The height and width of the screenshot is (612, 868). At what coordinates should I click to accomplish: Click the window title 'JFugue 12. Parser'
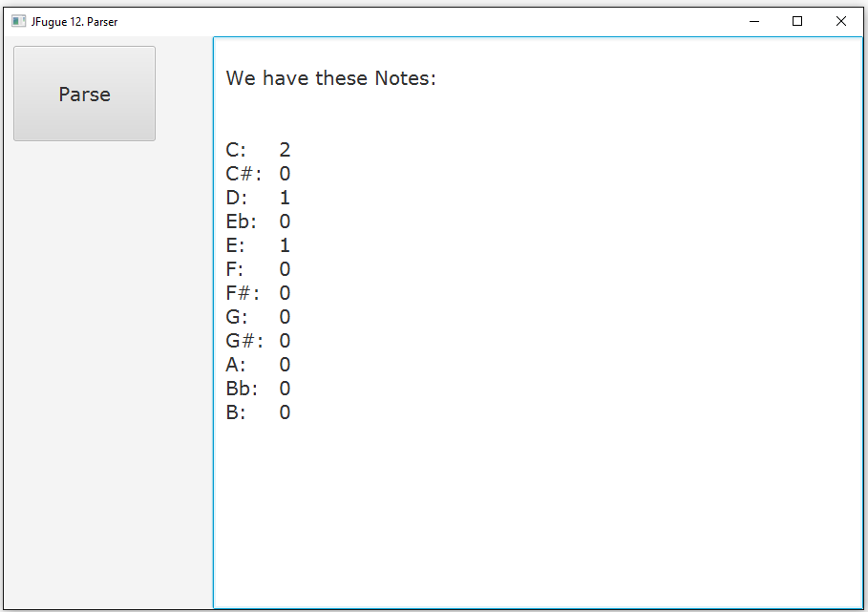[74, 22]
